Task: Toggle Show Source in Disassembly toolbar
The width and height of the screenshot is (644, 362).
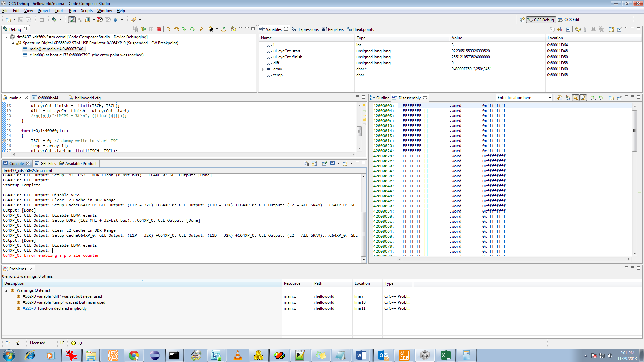Action: [583, 98]
